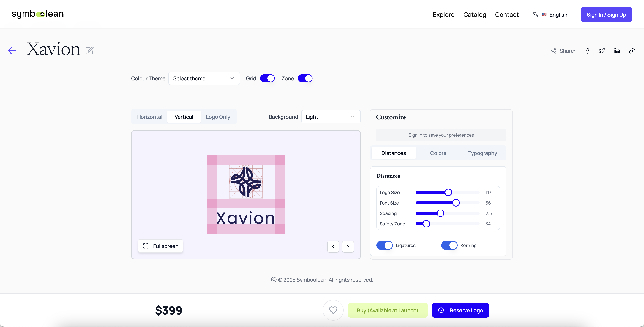Click the Xavion logo preview image

coord(246,195)
